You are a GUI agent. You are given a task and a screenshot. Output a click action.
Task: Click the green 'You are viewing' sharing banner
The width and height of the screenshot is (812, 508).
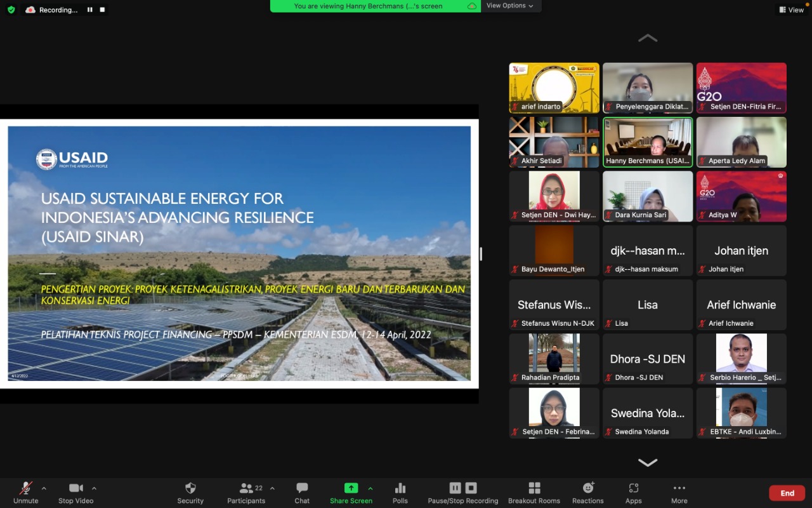(x=376, y=6)
